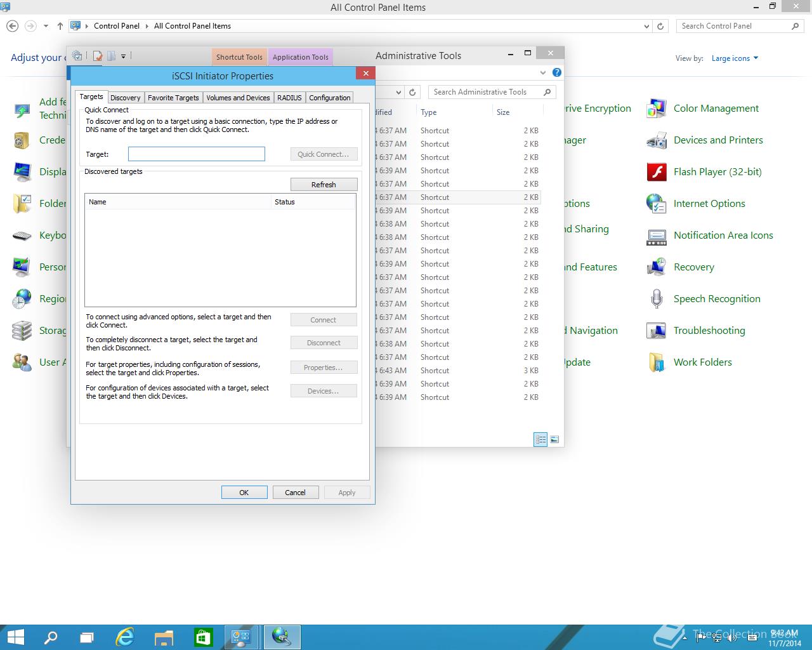Switch to the Discovery tab
This screenshot has width=812, height=650.
[126, 98]
